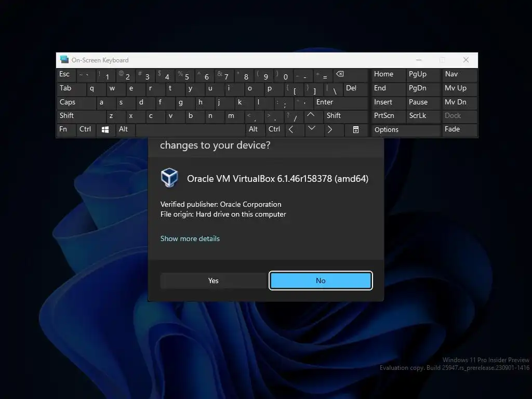Click the PgDn key

[x=423, y=88]
